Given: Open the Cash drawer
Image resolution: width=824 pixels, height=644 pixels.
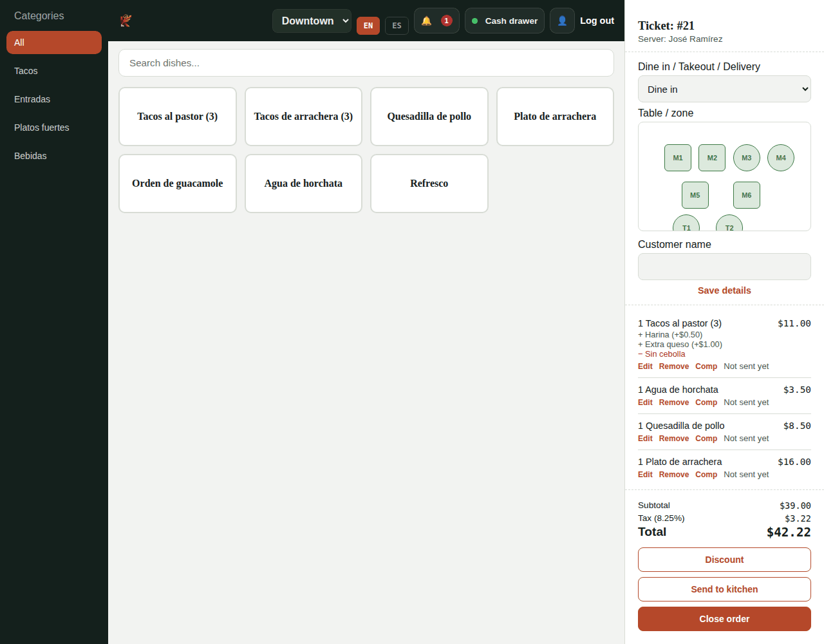Looking at the screenshot, I should (505, 21).
